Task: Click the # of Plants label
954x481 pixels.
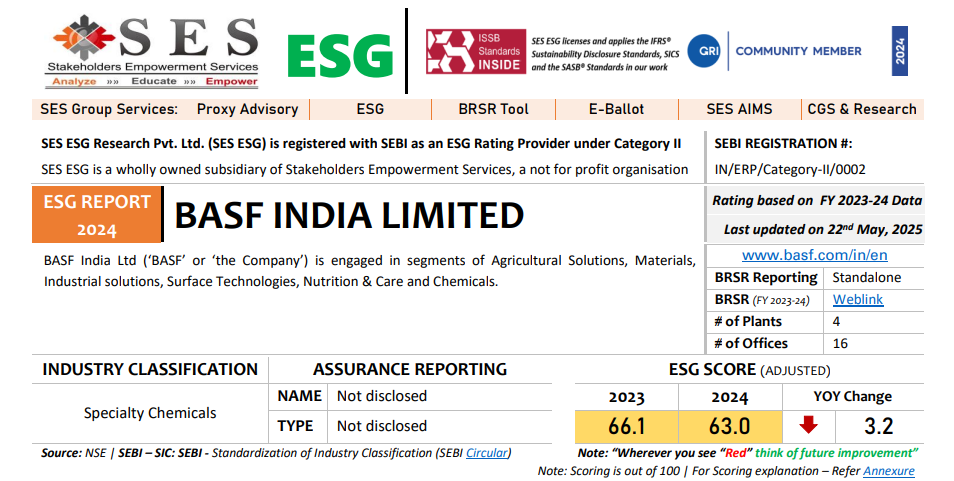Action: click(748, 321)
